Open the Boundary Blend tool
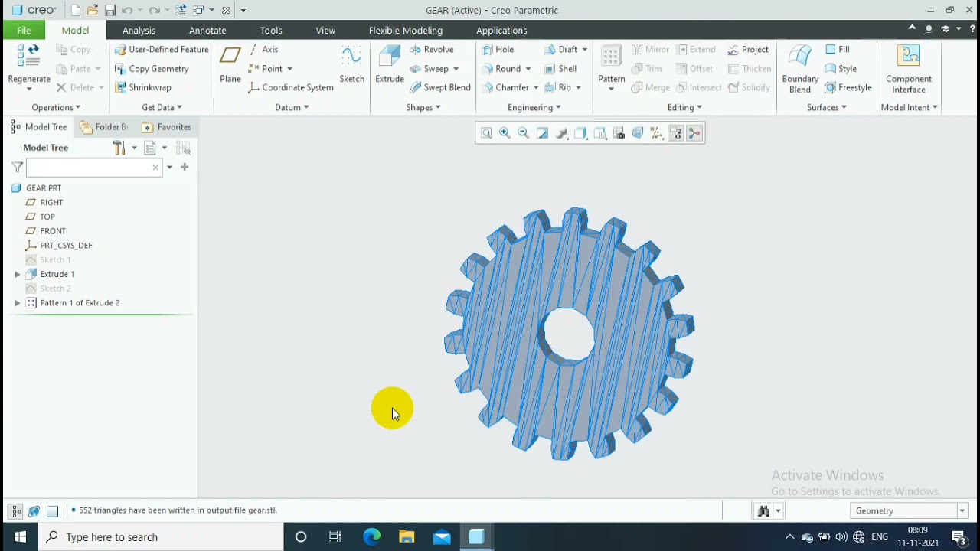The image size is (980, 551). (x=800, y=69)
